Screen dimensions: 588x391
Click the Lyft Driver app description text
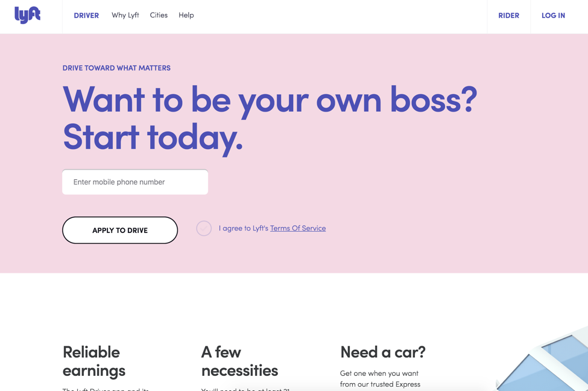(105, 389)
